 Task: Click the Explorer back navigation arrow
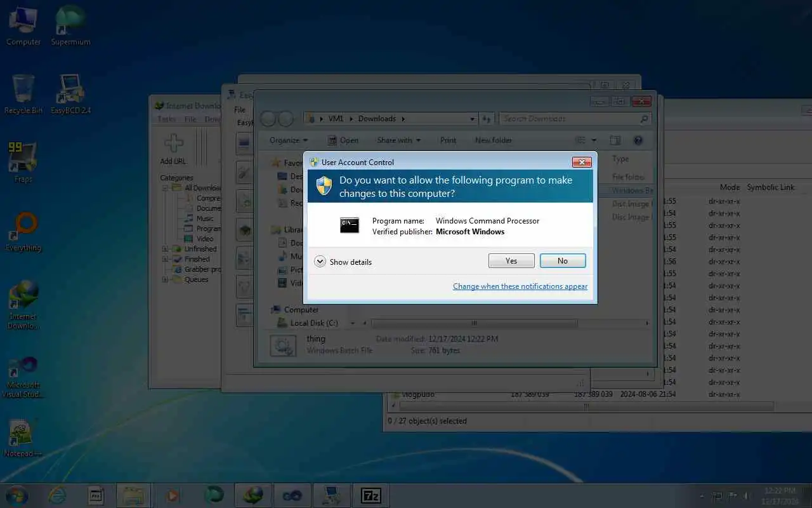pyautogui.click(x=268, y=119)
